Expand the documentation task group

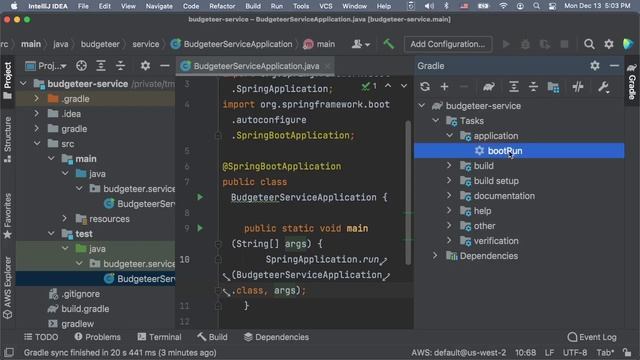[x=449, y=196]
